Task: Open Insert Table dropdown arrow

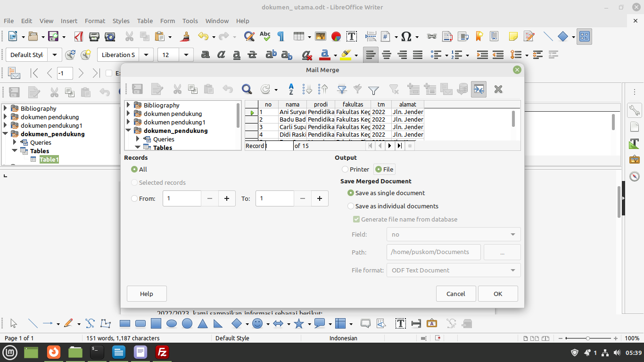Action: (309, 36)
